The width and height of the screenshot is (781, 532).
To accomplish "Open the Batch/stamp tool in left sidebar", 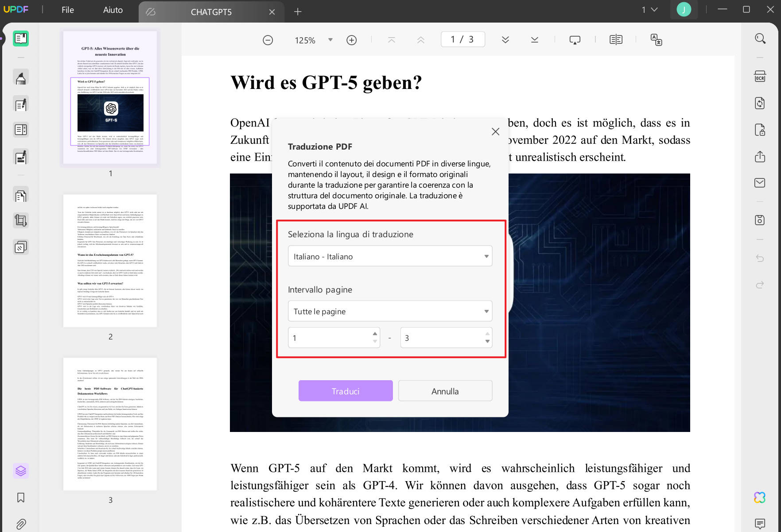I will [21, 247].
